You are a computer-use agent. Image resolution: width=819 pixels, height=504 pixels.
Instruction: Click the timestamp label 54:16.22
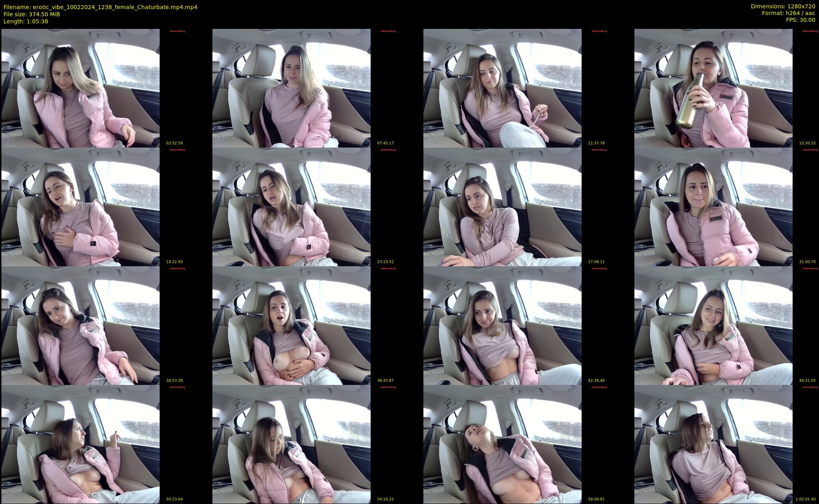[386, 499]
